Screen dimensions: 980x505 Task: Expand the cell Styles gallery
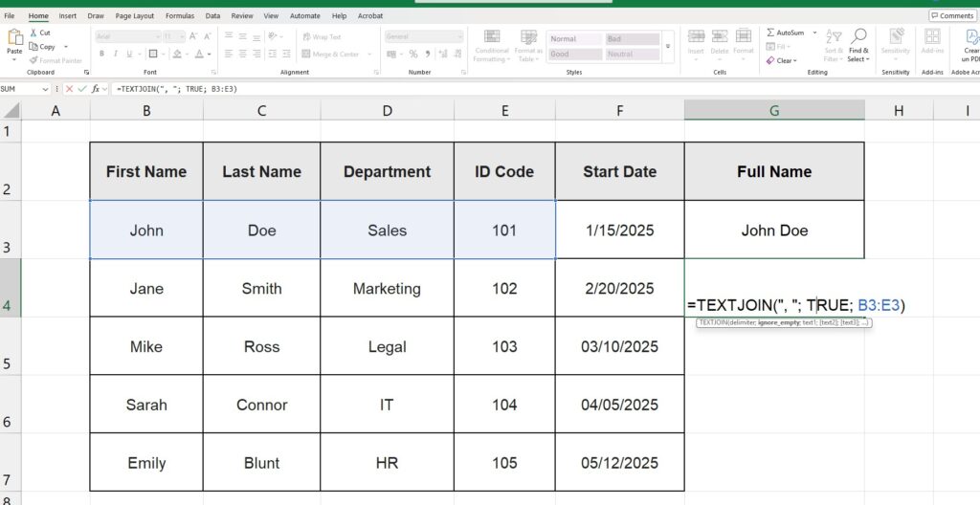coord(668,47)
